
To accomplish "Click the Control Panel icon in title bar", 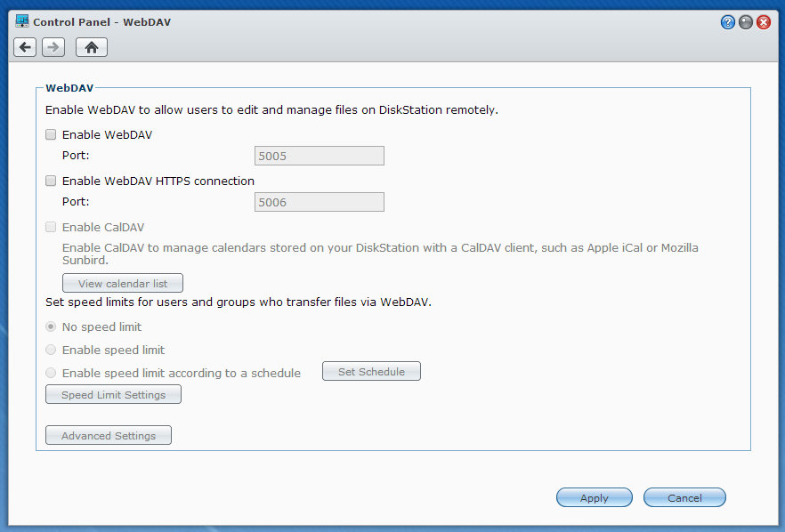I will (22, 21).
